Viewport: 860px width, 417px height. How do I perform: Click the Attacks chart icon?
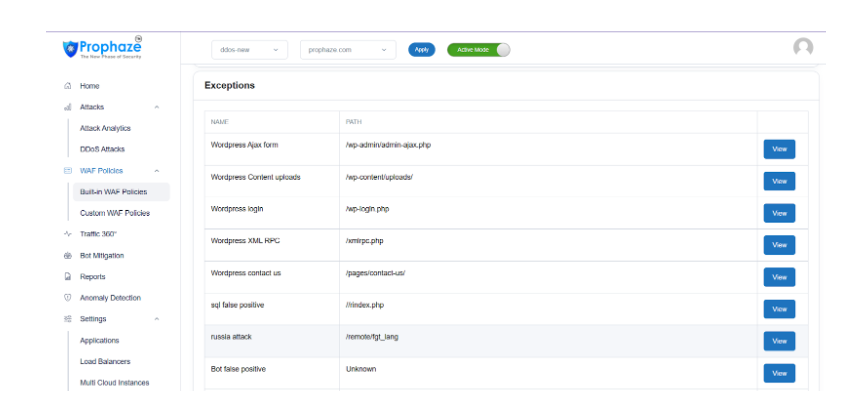[67, 107]
